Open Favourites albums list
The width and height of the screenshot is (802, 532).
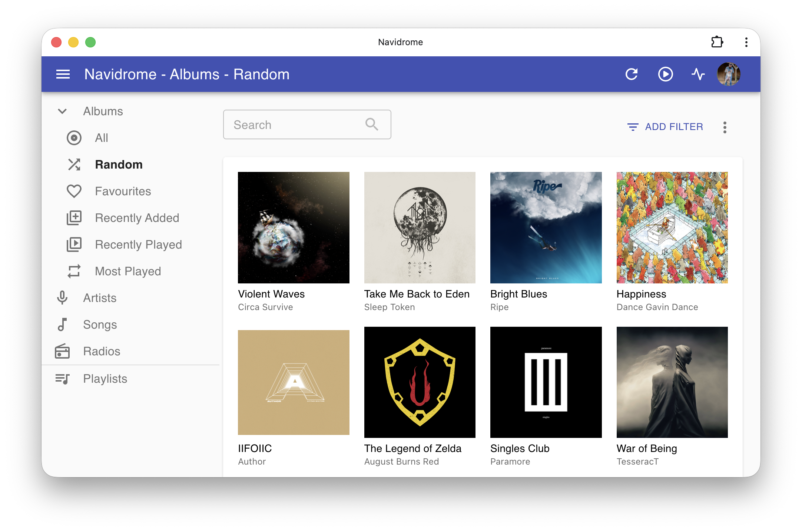point(130,191)
